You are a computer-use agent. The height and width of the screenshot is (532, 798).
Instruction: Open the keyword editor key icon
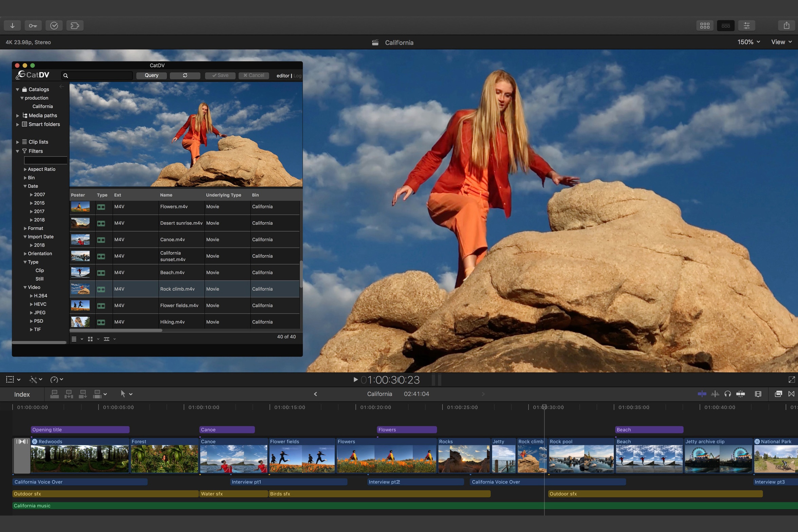pyautogui.click(x=33, y=25)
